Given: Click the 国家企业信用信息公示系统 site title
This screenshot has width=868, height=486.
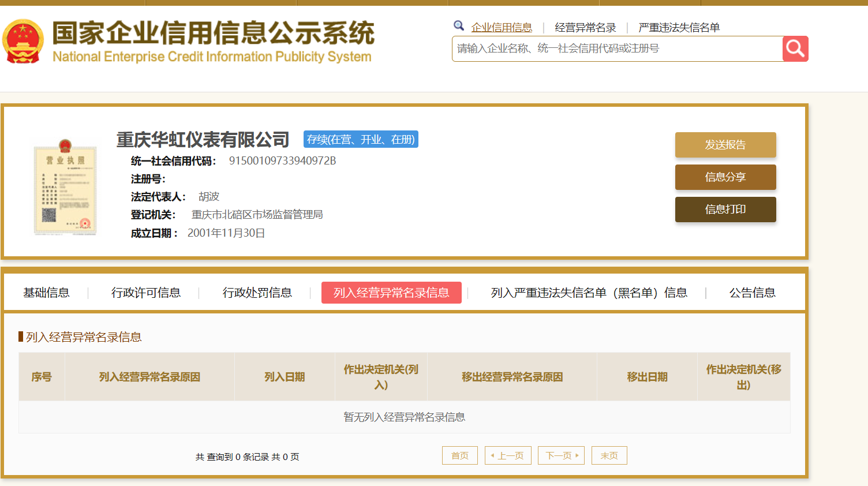Looking at the screenshot, I should (x=214, y=33).
